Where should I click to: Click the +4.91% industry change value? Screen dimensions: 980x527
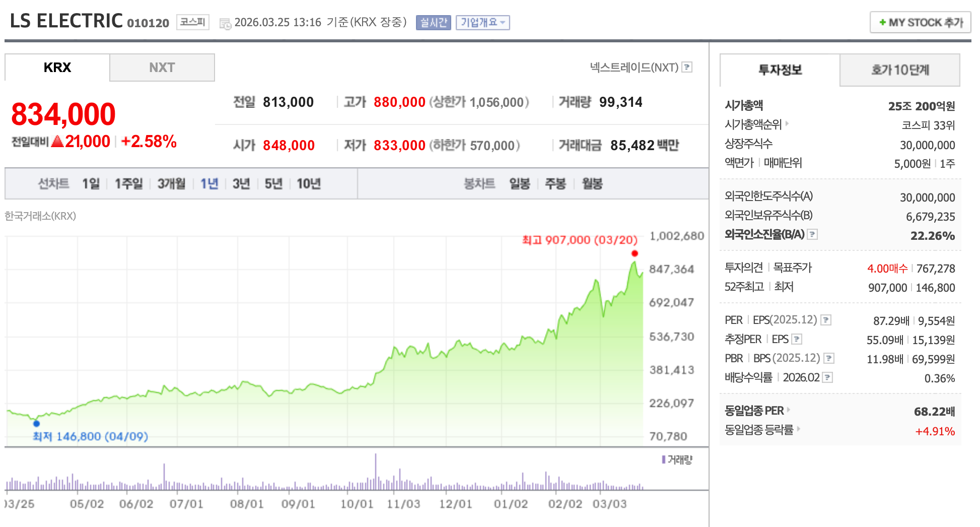point(935,431)
